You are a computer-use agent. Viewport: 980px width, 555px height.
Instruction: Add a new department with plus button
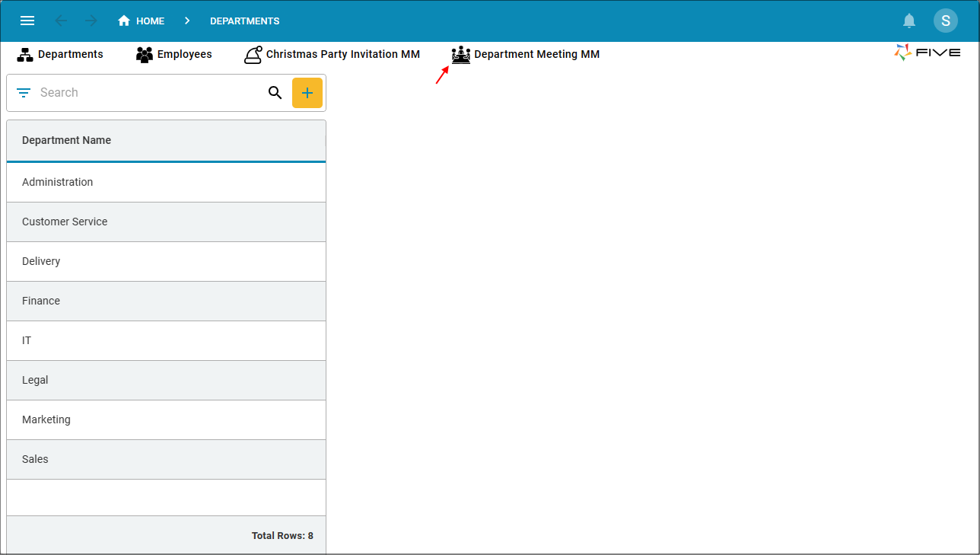307,93
